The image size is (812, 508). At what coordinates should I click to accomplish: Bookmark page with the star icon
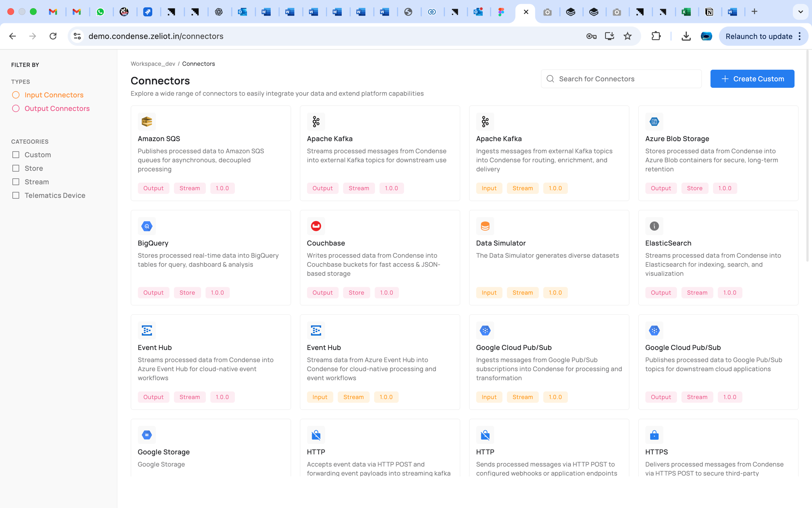coord(628,36)
